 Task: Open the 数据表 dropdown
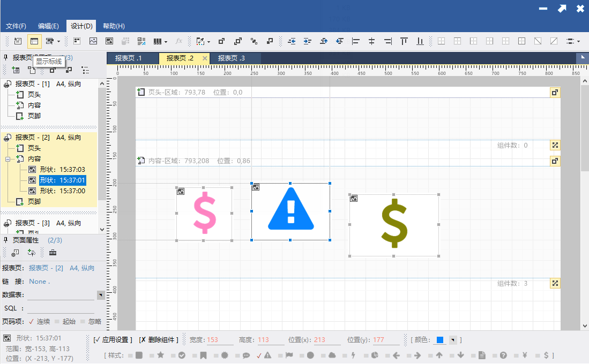pos(100,295)
